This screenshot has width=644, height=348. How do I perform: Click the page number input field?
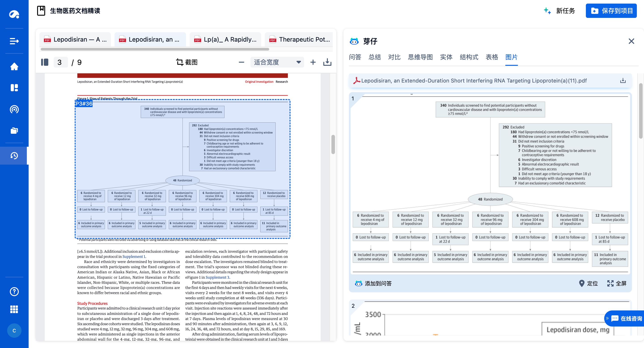click(x=60, y=62)
